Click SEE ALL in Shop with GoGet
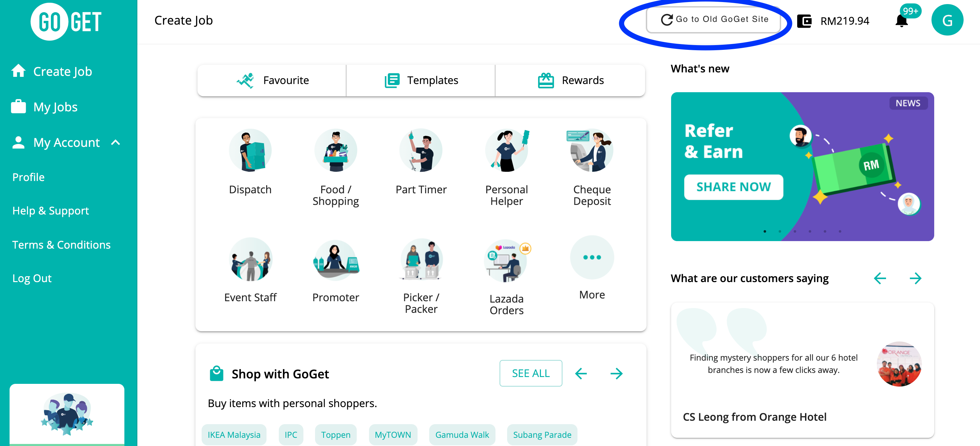Image resolution: width=980 pixels, height=446 pixels. point(530,373)
